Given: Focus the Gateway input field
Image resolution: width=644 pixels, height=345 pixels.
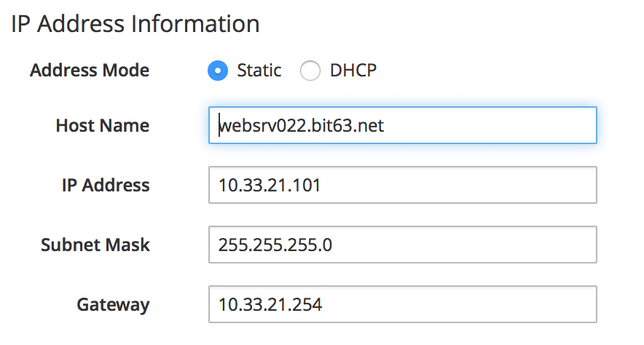Looking at the screenshot, I should tap(402, 304).
